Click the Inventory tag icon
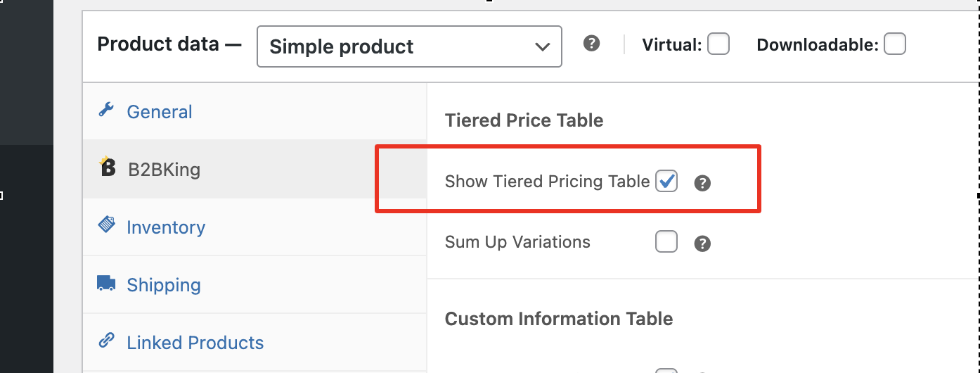 106,225
